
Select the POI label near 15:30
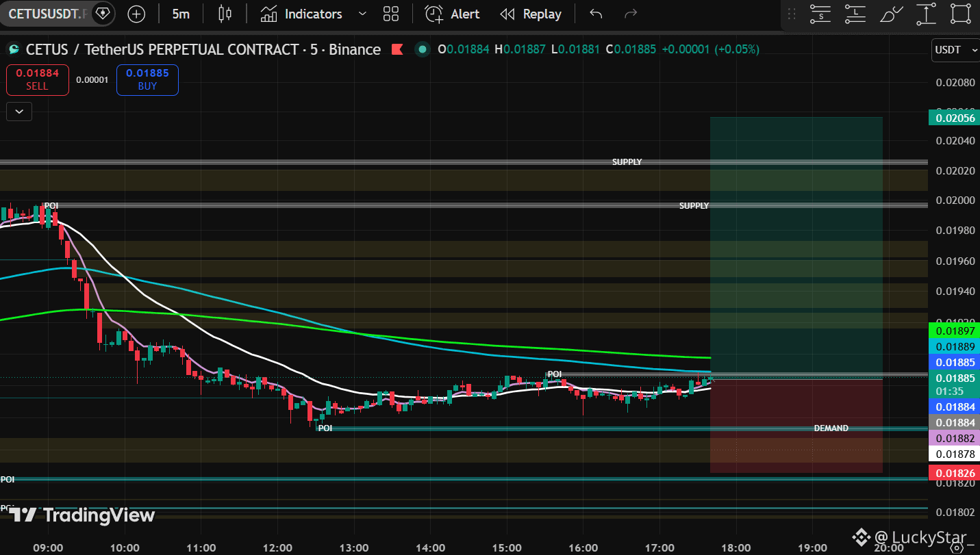(555, 374)
